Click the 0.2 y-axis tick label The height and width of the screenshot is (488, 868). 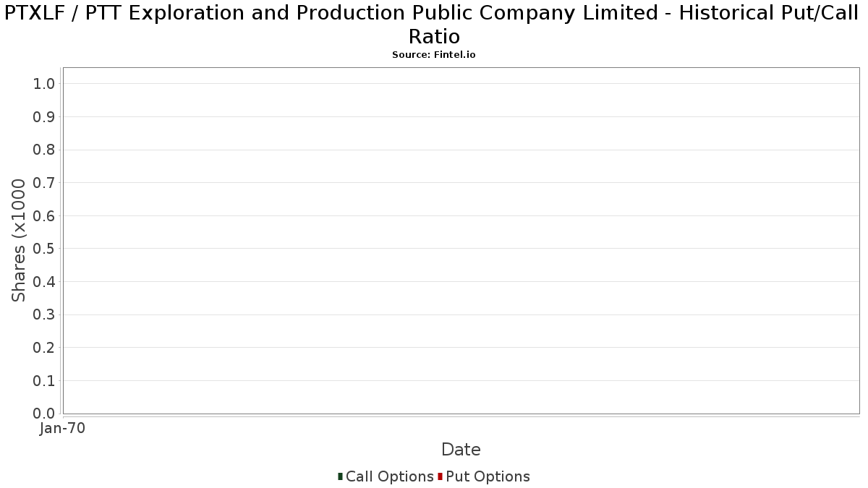point(44,348)
